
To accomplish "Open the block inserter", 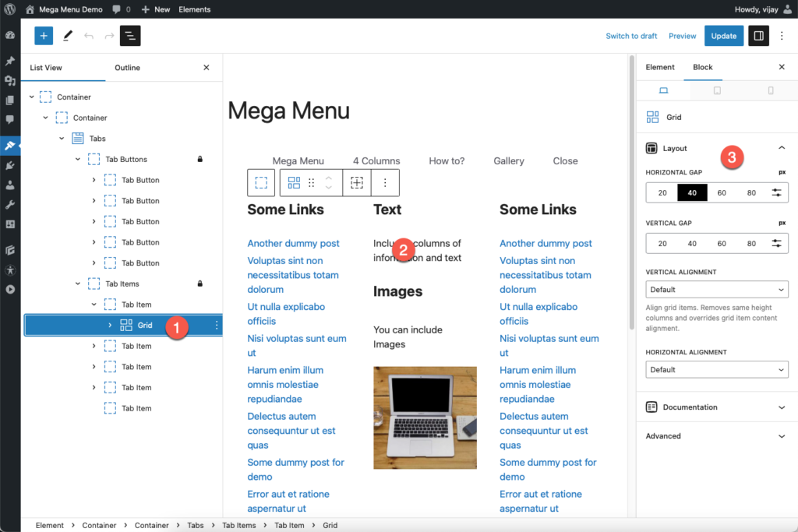I will [x=43, y=35].
